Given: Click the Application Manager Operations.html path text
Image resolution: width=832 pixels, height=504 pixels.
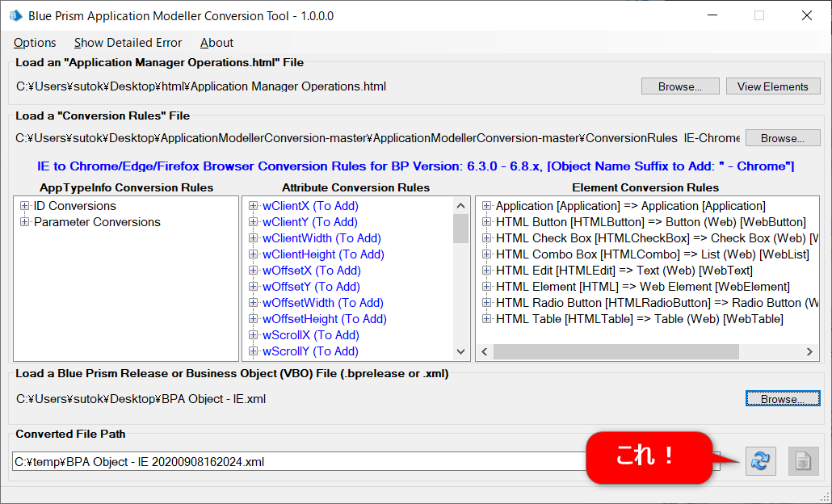Looking at the screenshot, I should [x=201, y=86].
